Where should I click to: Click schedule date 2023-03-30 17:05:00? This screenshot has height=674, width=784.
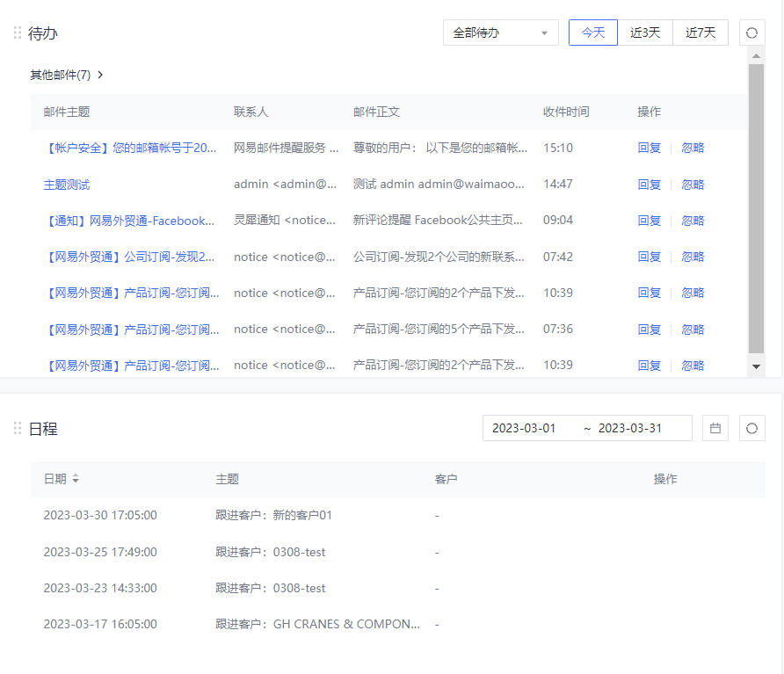[x=100, y=516]
